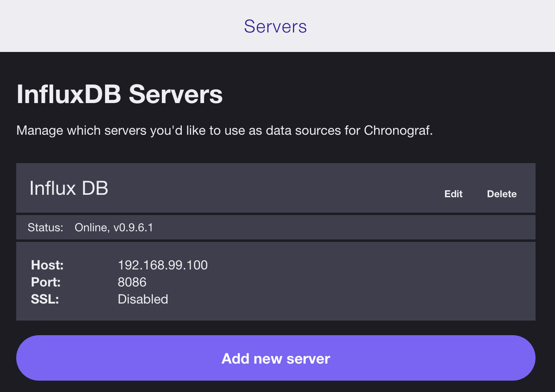
Task: Click empty space in the Status row
Action: (345, 227)
